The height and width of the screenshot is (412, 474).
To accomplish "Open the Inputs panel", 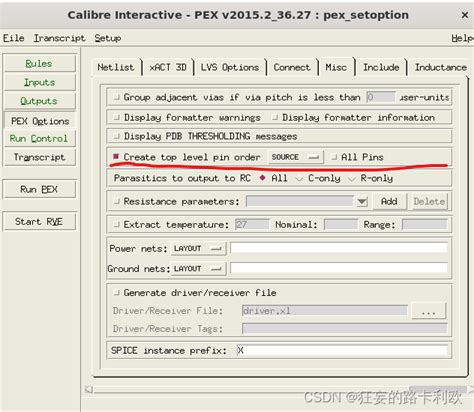I will pos(39,82).
